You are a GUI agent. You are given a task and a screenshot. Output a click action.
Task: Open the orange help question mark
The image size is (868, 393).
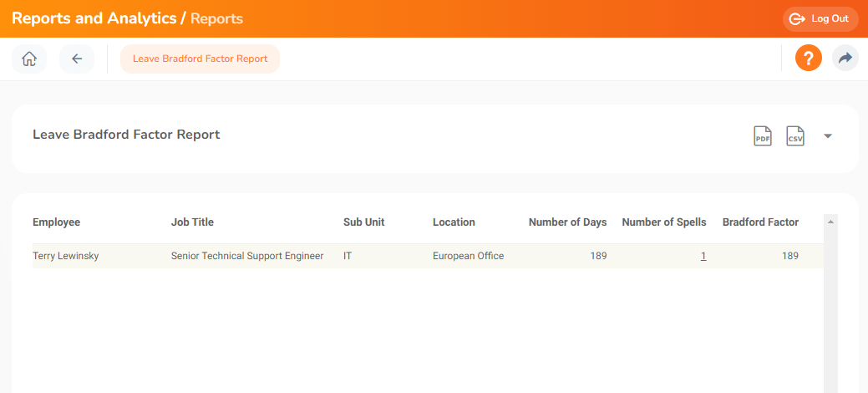click(808, 59)
